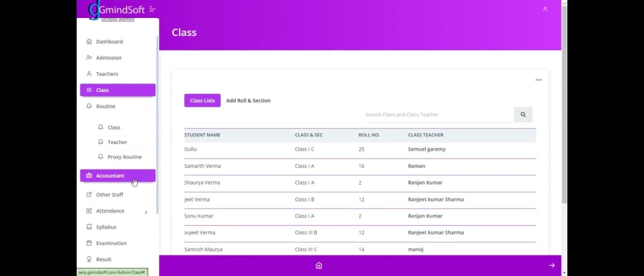This screenshot has height=276, width=644.
Task: Click student name Shaurya Verma
Action: click(x=202, y=183)
